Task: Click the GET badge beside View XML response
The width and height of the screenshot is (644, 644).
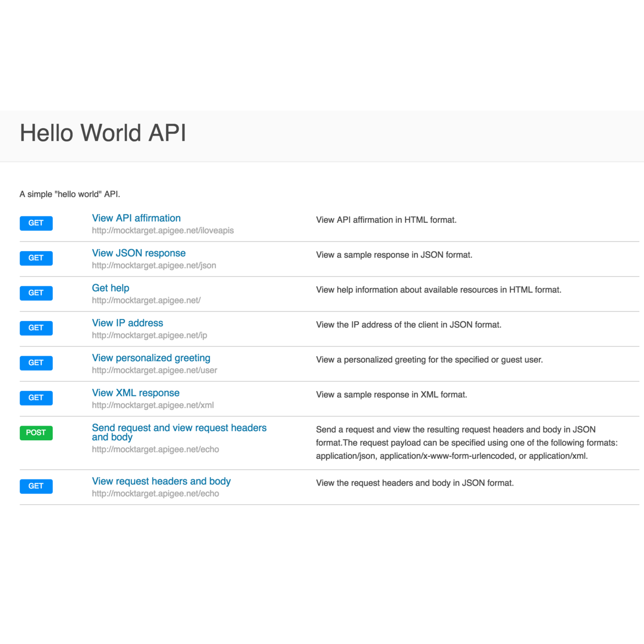Action: (x=36, y=397)
